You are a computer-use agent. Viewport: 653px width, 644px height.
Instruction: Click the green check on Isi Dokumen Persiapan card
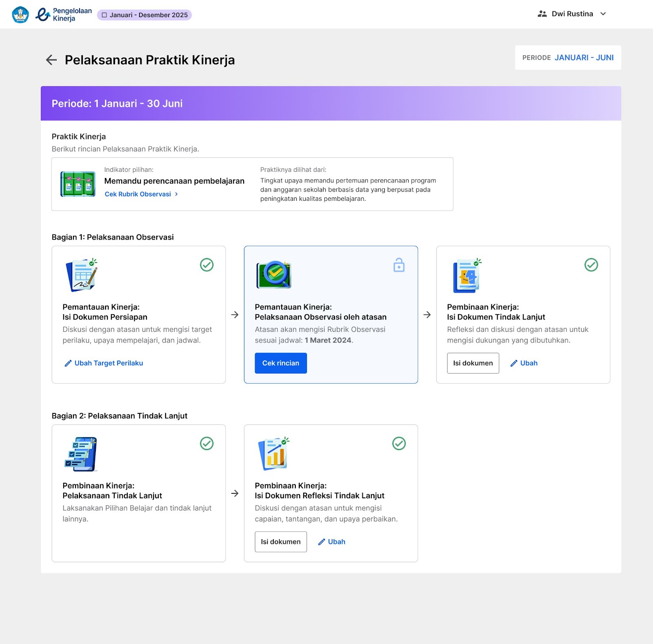(207, 265)
